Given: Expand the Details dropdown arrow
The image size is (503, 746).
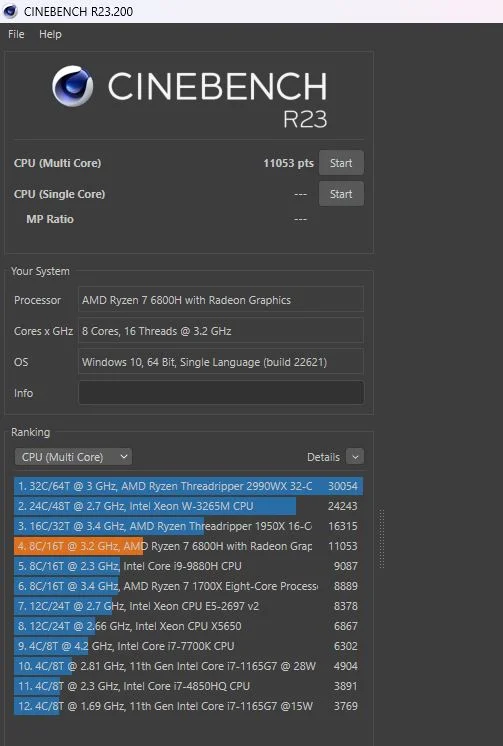Looking at the screenshot, I should point(355,457).
